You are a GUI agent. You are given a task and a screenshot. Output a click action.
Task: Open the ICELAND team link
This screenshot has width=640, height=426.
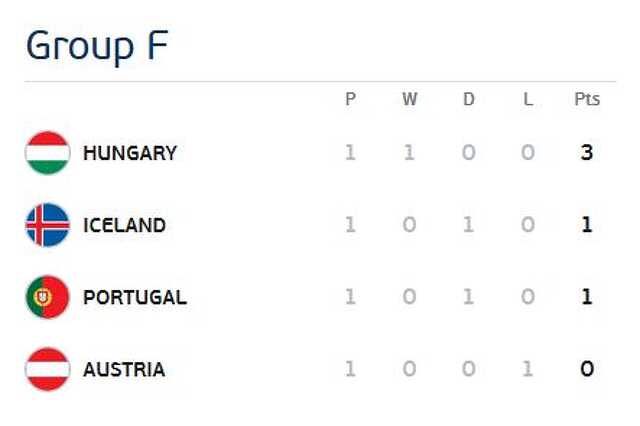pyautogui.click(x=124, y=225)
